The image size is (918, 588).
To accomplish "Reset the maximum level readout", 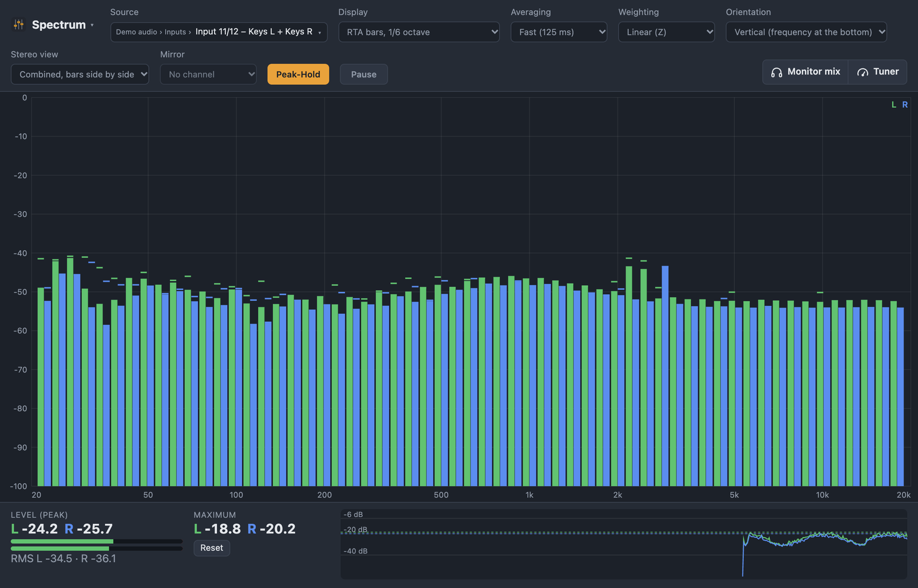I will coord(212,548).
